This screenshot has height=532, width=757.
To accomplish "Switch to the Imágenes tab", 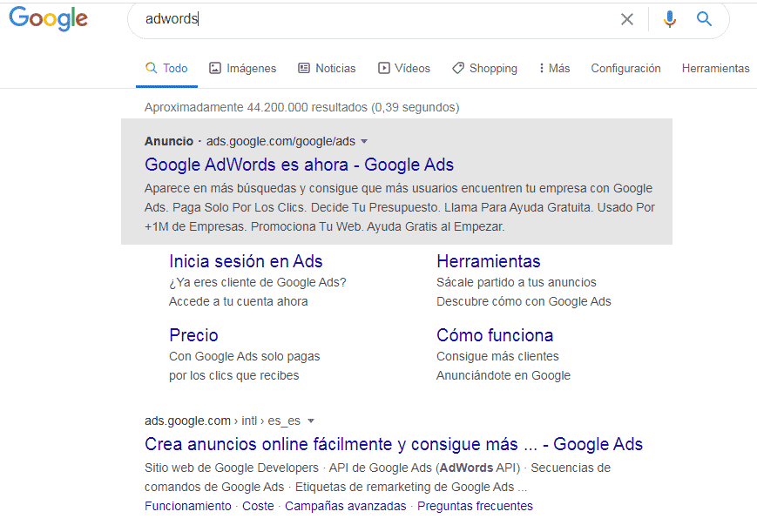I will 242,68.
